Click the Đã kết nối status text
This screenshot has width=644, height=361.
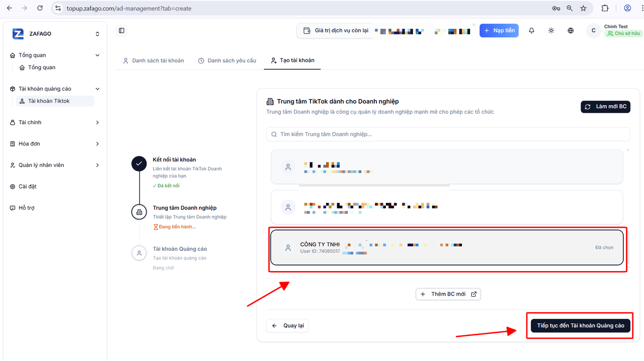tap(166, 186)
